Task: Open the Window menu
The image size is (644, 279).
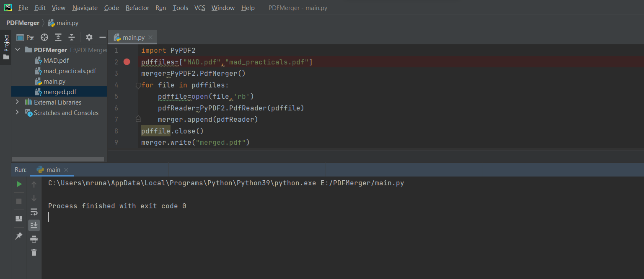Action: coord(223,8)
